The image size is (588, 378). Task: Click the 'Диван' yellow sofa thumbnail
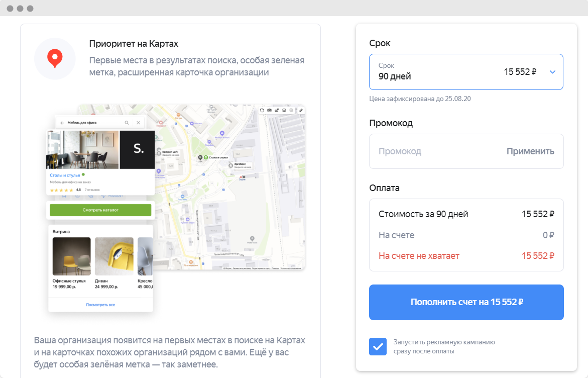coord(114,256)
